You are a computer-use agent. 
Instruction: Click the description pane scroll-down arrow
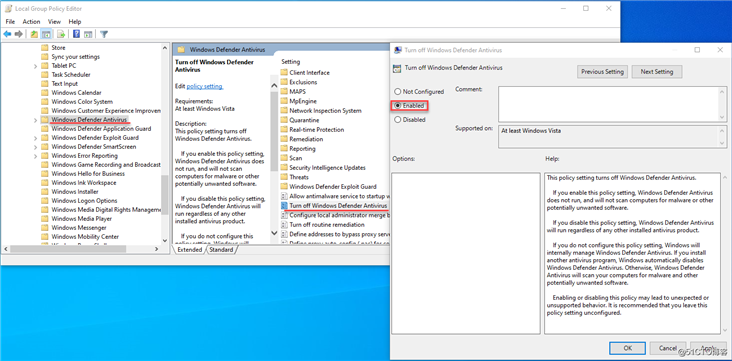point(274,232)
